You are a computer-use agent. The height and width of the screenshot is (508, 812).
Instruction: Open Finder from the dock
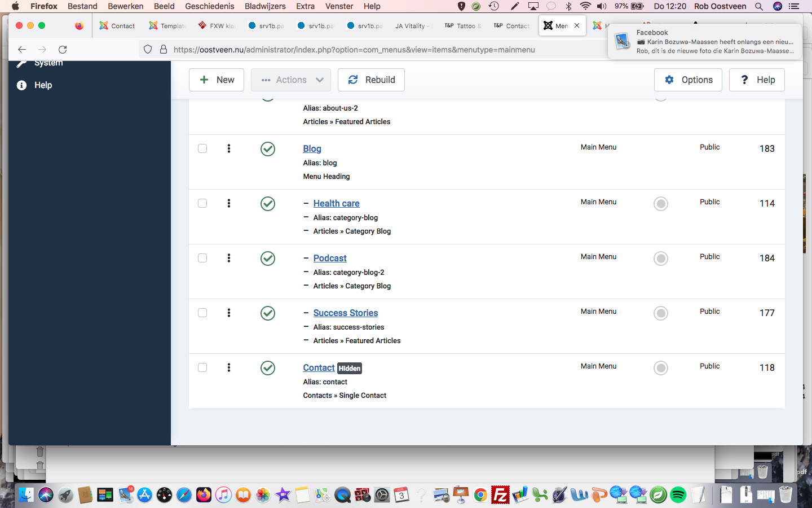(x=26, y=495)
